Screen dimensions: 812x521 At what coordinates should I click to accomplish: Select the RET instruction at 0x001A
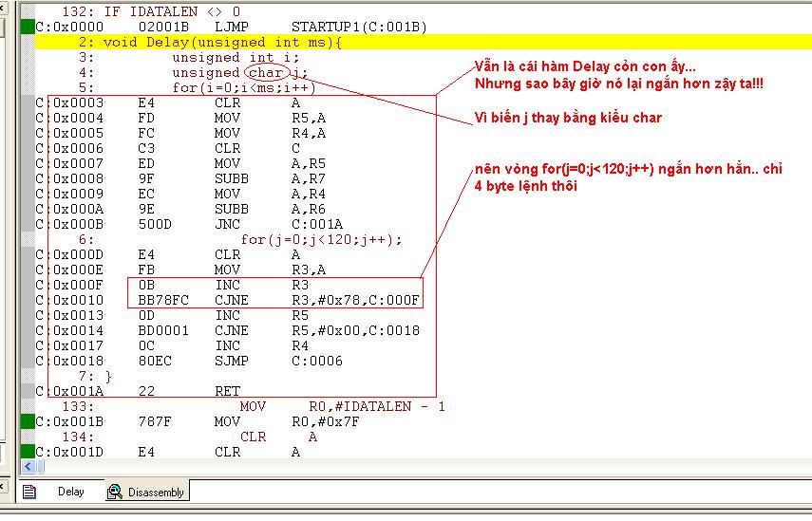pyautogui.click(x=138, y=391)
